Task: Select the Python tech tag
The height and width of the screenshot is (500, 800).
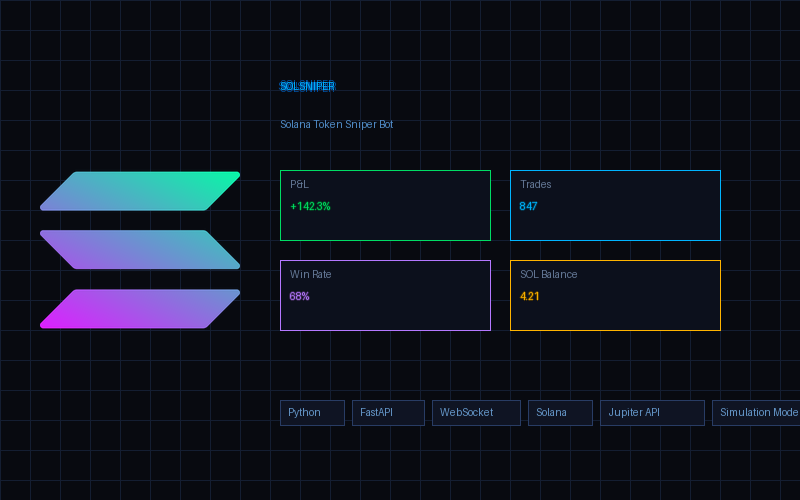Action: (312, 413)
